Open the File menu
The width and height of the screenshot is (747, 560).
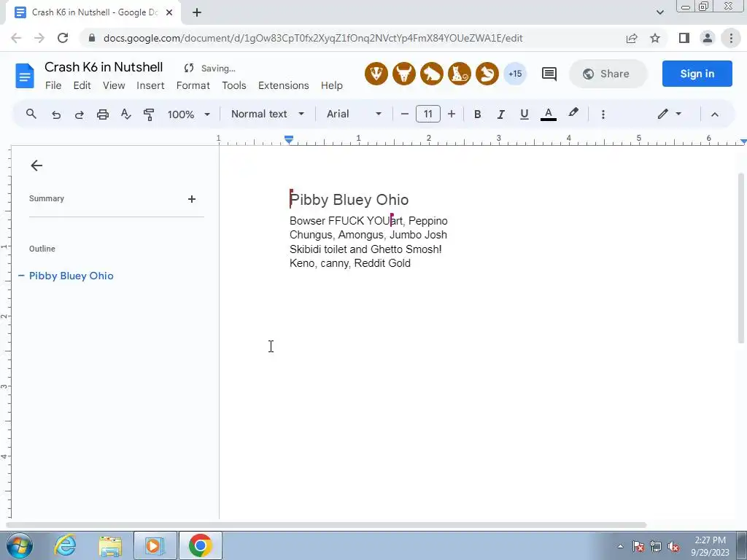53,85
